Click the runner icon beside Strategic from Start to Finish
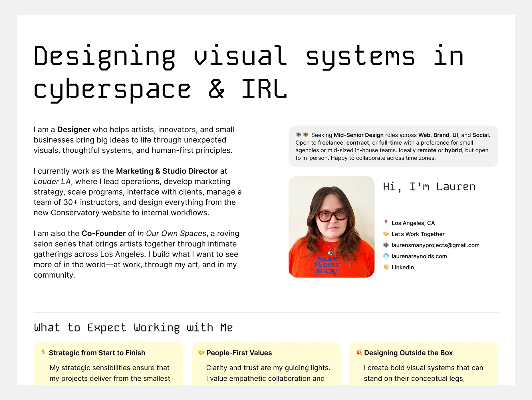This screenshot has width=532, height=400. point(43,353)
